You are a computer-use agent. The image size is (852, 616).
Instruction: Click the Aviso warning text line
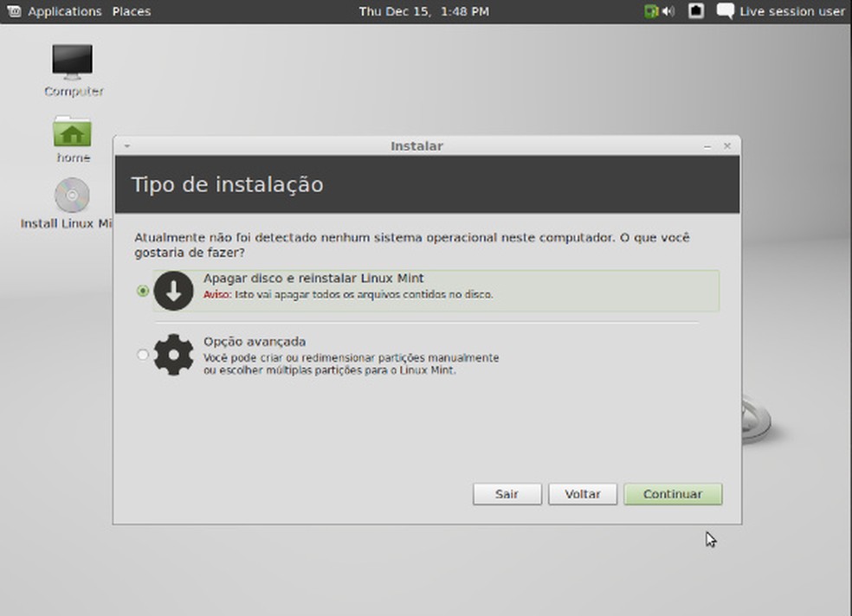[x=348, y=295]
